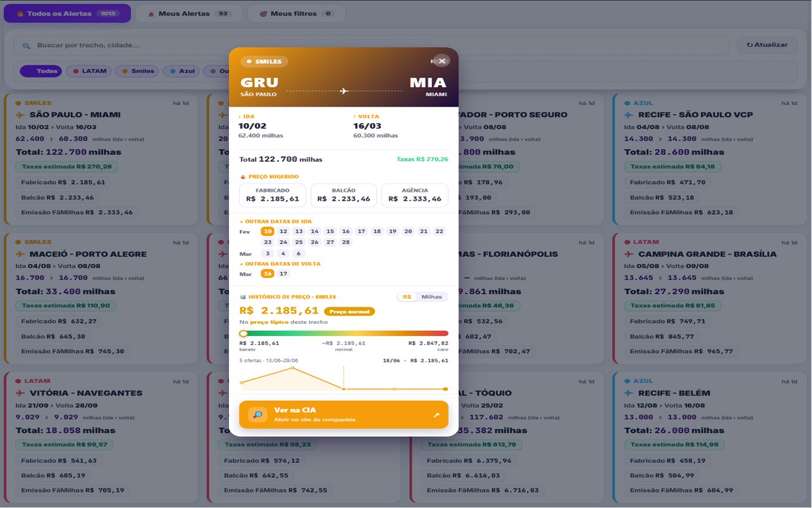Switch price history to R$ view
Image resolution: width=812 pixels, height=508 pixels.
[x=407, y=297]
